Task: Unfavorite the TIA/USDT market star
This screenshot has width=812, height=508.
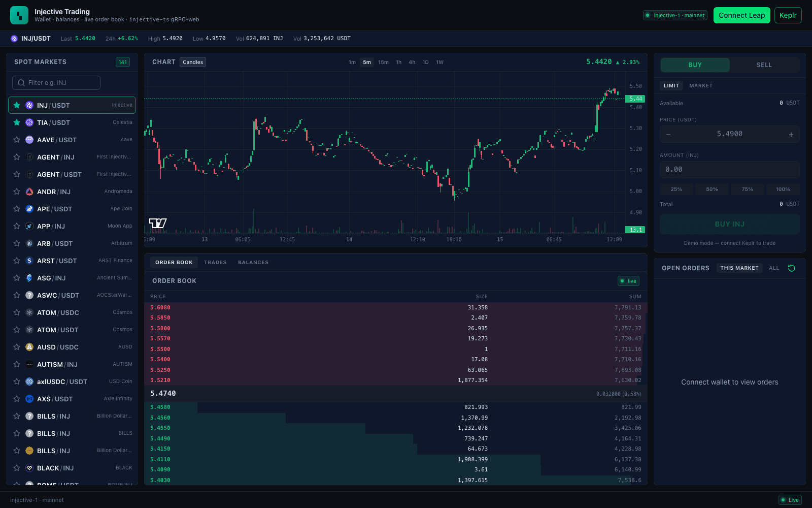Action: click(17, 122)
